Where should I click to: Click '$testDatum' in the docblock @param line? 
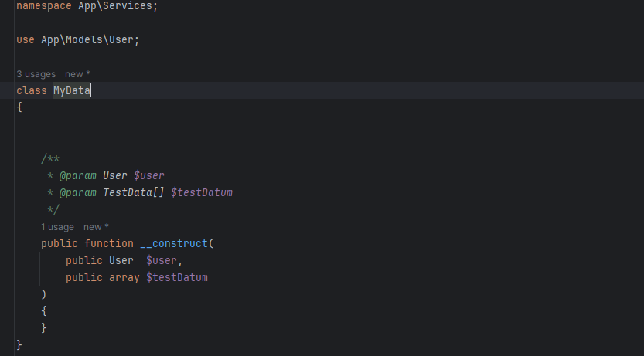click(x=202, y=193)
